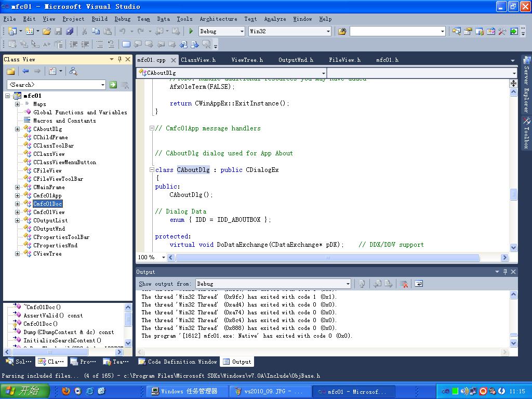Click the Windows Start button
Screen dimensions: 532x399
pyautogui.click(x=24, y=391)
